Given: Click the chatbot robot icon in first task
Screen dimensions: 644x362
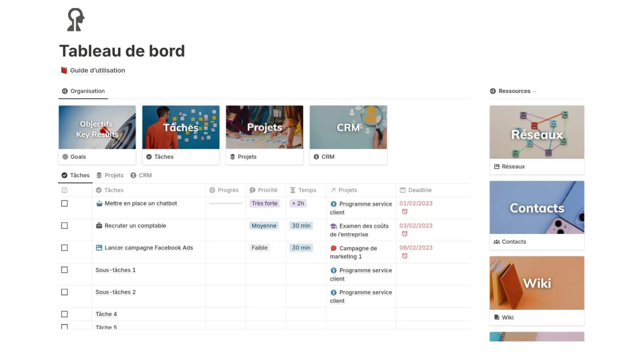Looking at the screenshot, I should [99, 203].
